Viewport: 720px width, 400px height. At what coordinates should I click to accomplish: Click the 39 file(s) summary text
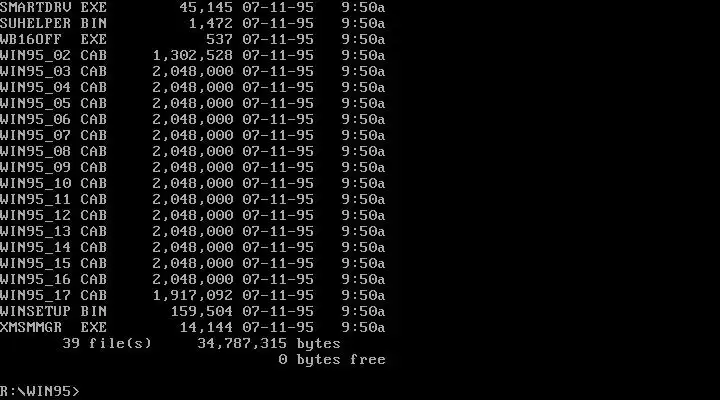(x=107, y=344)
